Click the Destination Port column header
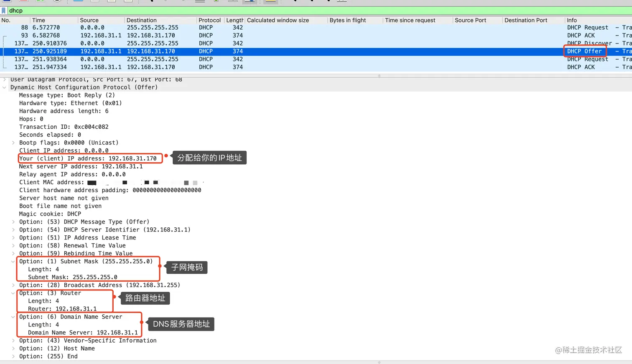 [x=533, y=20]
